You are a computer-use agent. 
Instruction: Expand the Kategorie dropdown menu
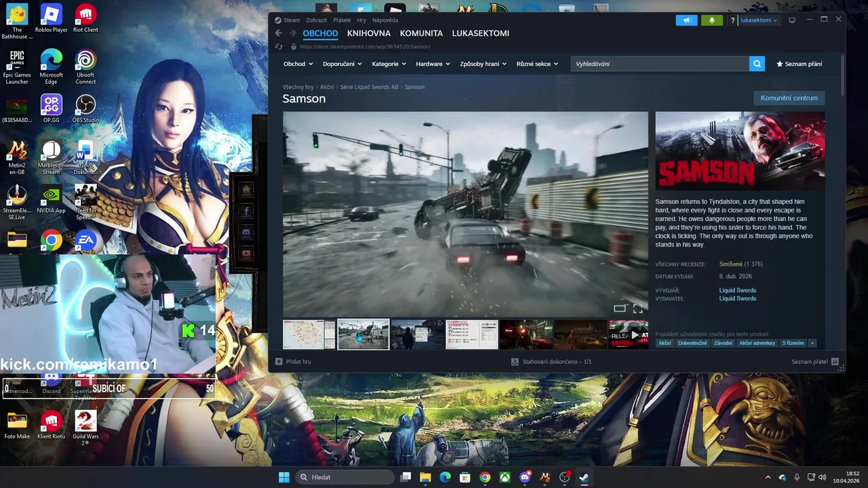[x=389, y=64]
